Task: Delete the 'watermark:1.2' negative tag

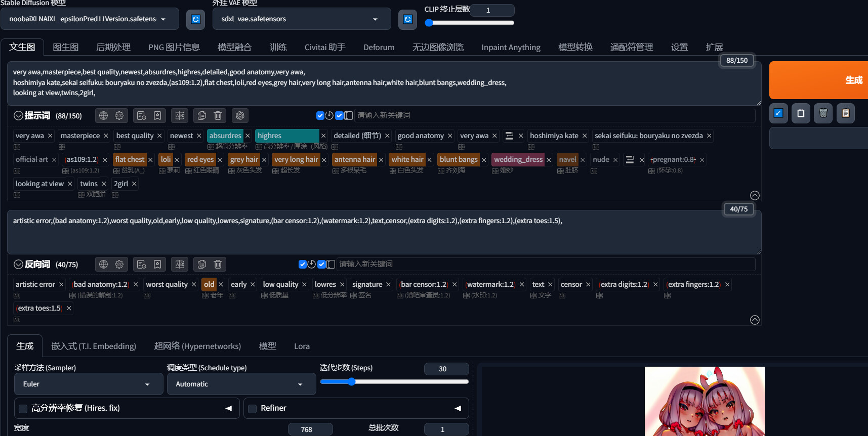Action: click(x=522, y=285)
